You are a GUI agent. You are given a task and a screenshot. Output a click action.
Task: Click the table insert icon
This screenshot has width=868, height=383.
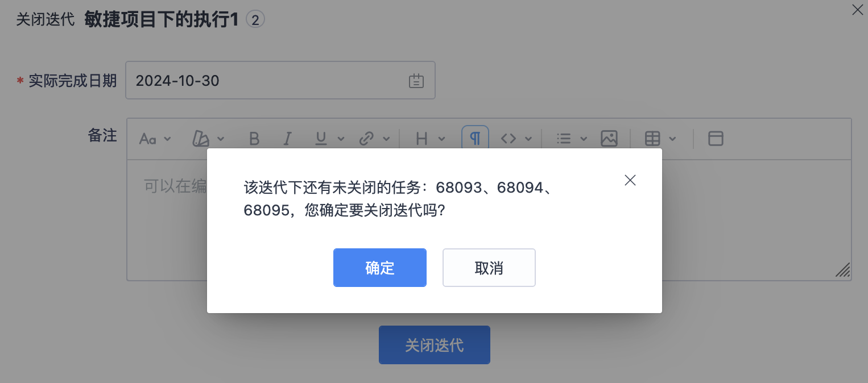[652, 139]
